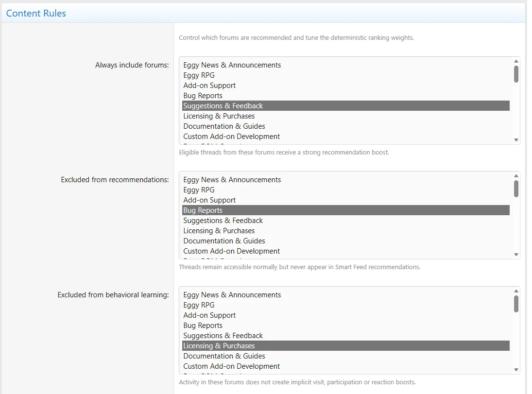Select Eggy News & Announcements in Excluded from recommendations
This screenshot has width=532, height=394.
click(346, 180)
